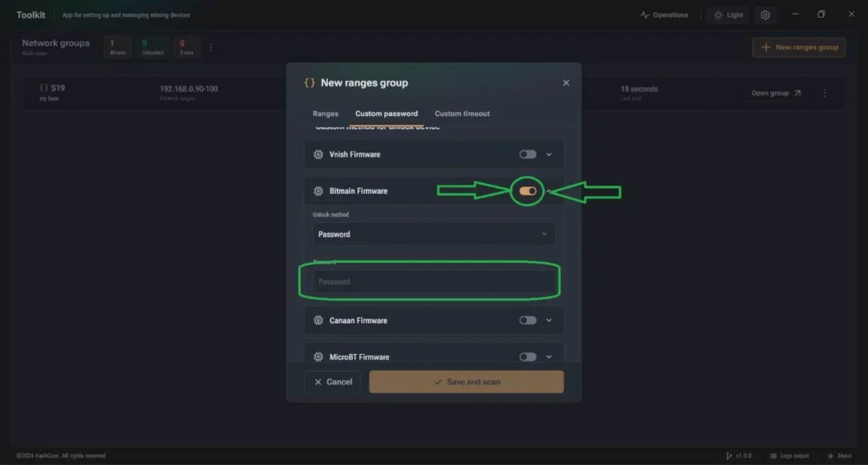868x465 pixels.
Task: Enable the Vnish Firmware toggle
Action: [x=527, y=154]
